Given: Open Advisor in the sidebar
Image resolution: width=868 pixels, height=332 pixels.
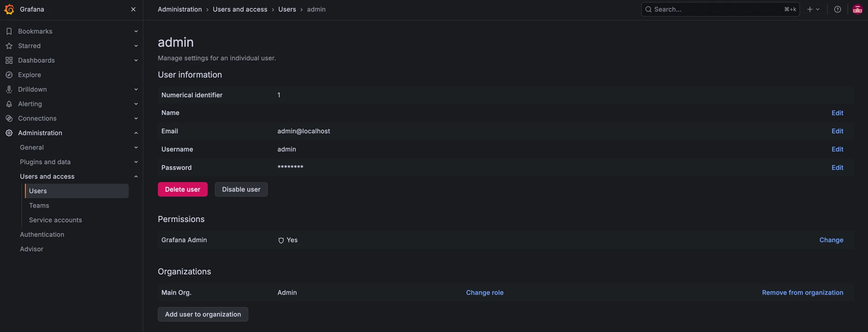Looking at the screenshot, I should [x=32, y=249].
